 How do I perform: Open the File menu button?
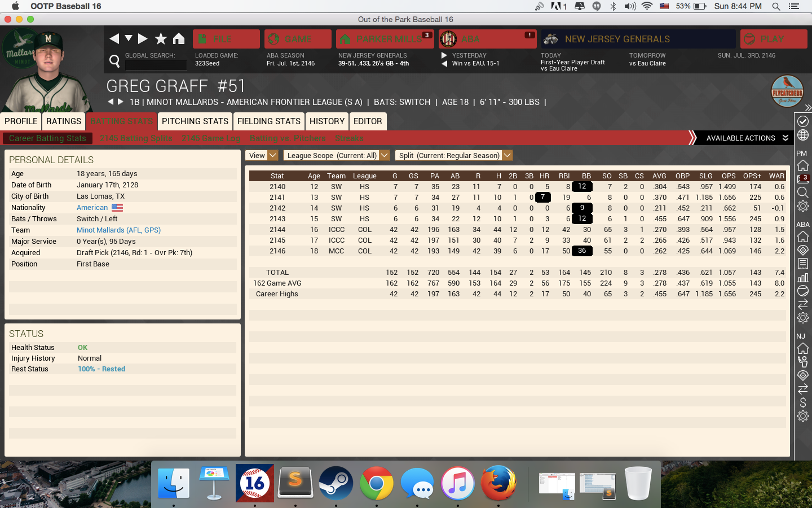click(x=226, y=39)
